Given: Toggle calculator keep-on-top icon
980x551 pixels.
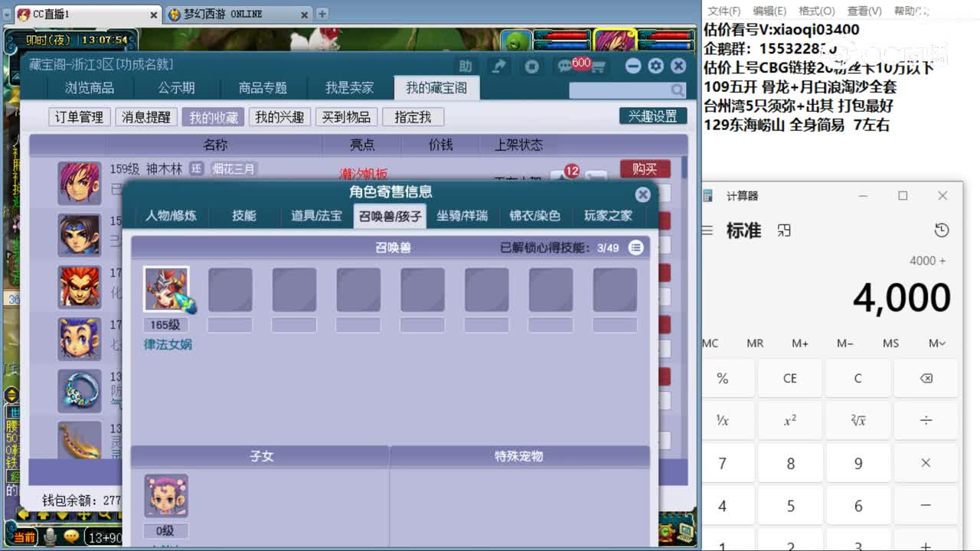Looking at the screenshot, I should [783, 230].
